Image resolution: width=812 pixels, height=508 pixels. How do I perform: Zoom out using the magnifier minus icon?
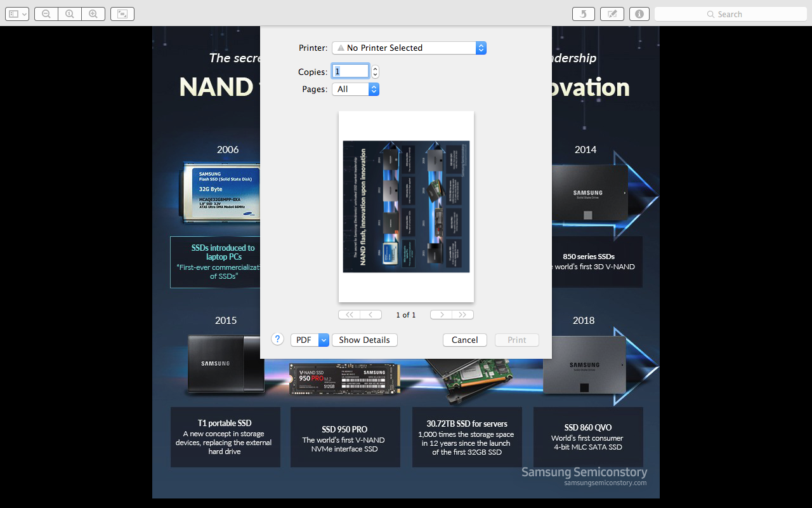click(x=45, y=13)
